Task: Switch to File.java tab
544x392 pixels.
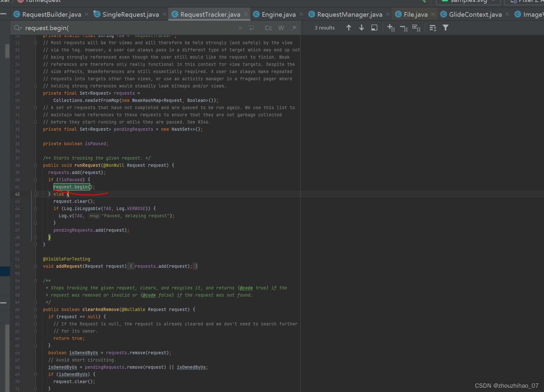Action: pyautogui.click(x=416, y=14)
